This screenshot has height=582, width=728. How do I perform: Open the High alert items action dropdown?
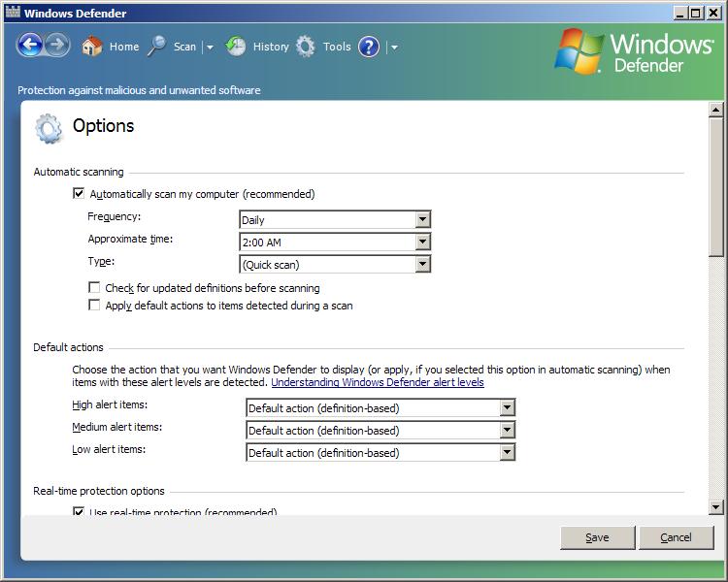381,408
